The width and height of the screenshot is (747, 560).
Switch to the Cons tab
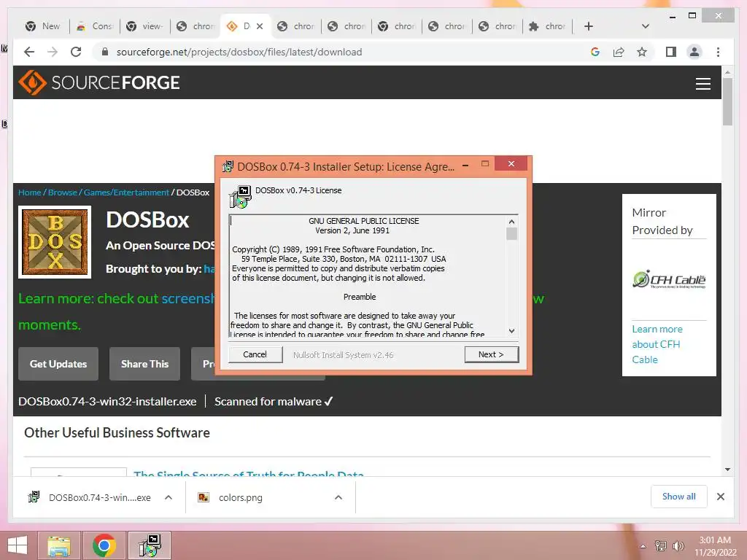95,26
